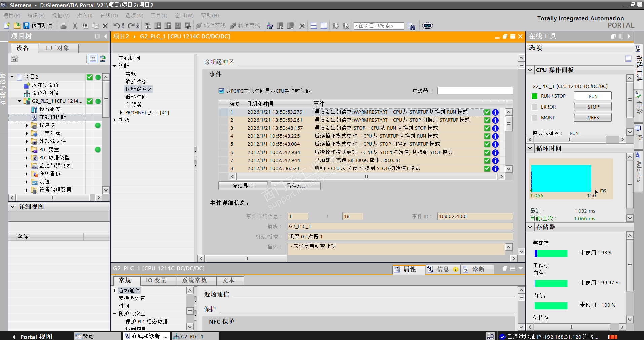Viewport: 644px width, 340px height.
Task: Click the green check status on event row 7
Action: tap(487, 161)
